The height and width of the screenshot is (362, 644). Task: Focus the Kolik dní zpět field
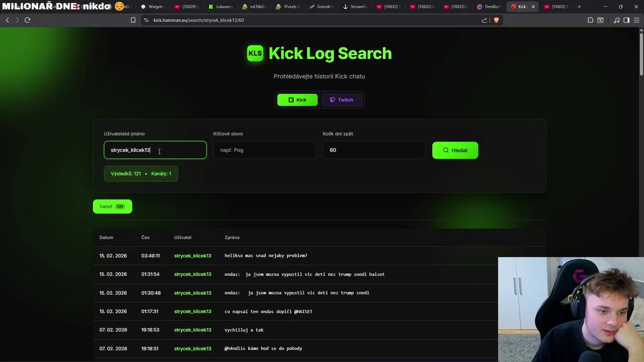pyautogui.click(x=374, y=150)
